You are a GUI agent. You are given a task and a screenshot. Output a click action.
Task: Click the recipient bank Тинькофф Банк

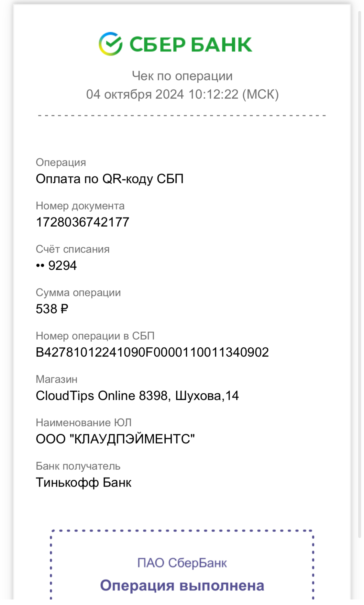(83, 482)
